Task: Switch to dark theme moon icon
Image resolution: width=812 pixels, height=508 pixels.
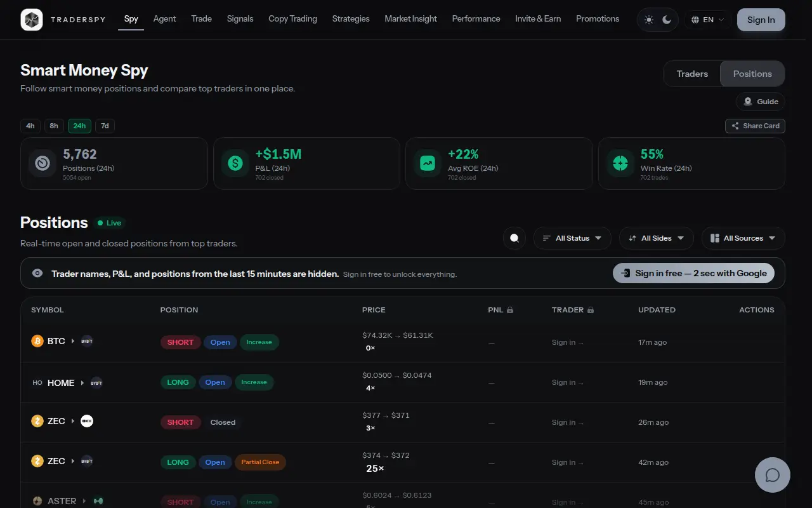Action: [667, 20]
